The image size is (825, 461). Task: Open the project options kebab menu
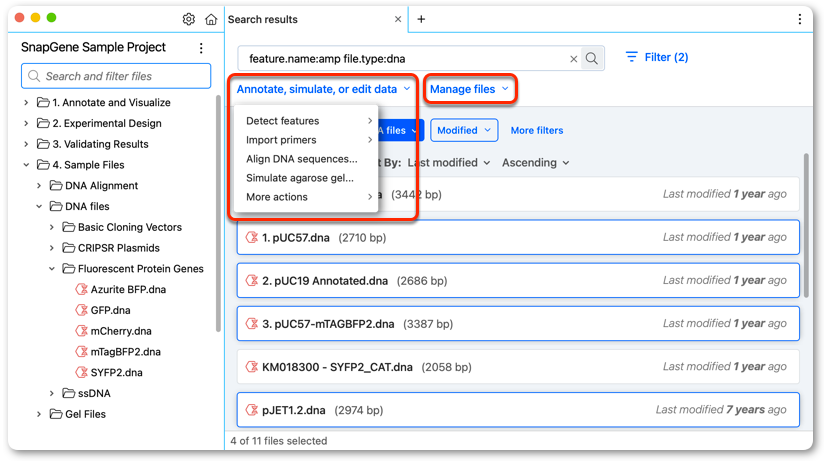coord(201,48)
